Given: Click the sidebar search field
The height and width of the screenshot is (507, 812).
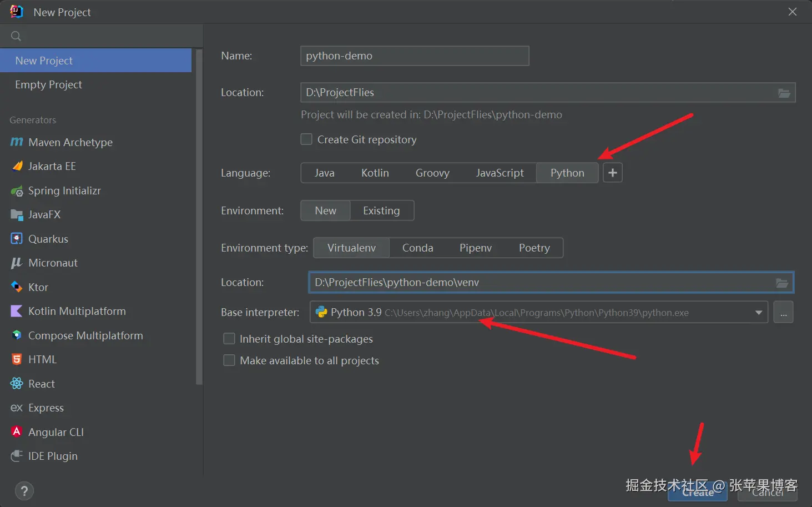Looking at the screenshot, I should click(101, 36).
